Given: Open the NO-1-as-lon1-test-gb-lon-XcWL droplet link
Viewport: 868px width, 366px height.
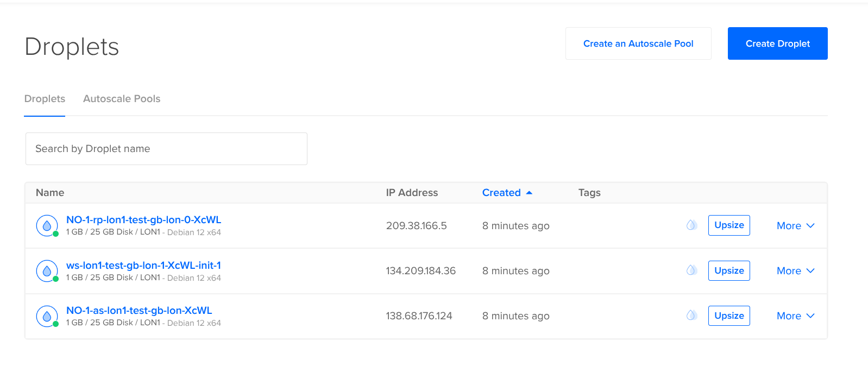Looking at the screenshot, I should tap(139, 310).
